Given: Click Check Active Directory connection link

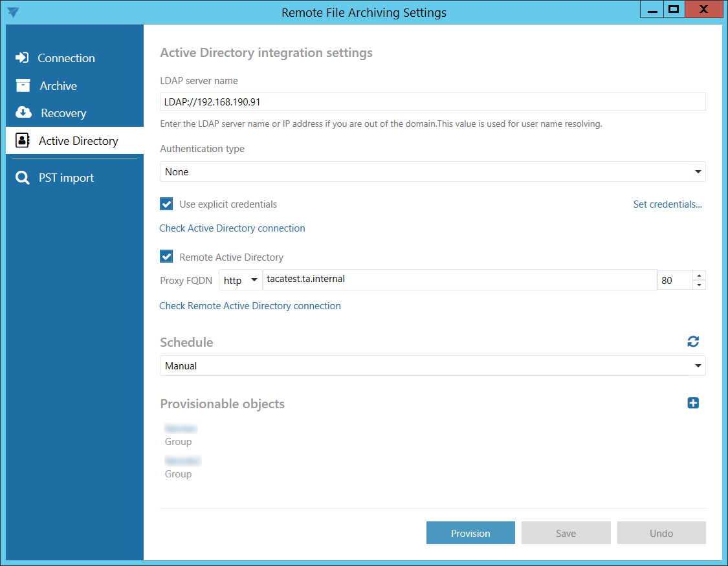Looking at the screenshot, I should [232, 228].
